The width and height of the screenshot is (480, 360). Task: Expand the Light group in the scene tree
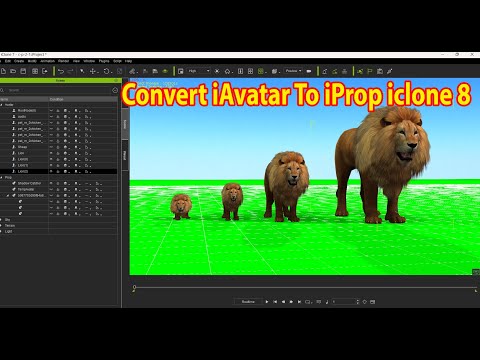[1, 231]
